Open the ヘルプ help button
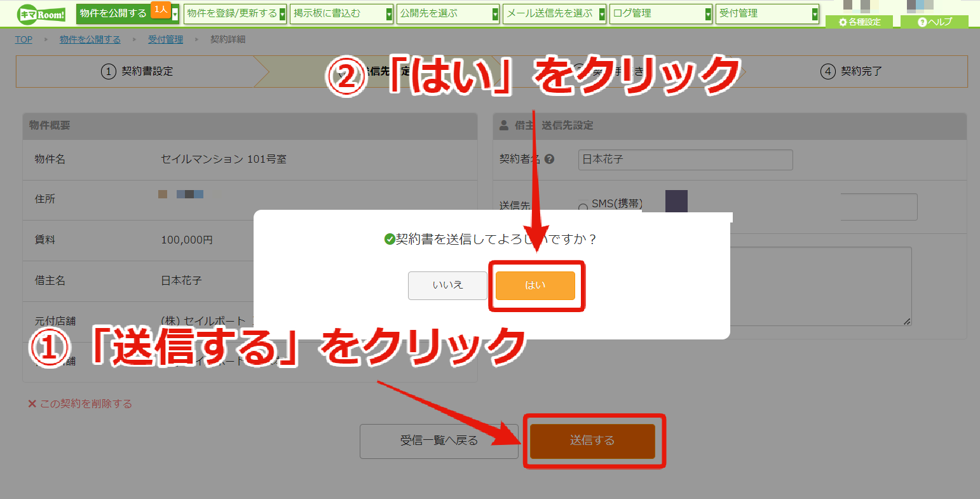Screen dimensions: 980x499 [x=934, y=22]
